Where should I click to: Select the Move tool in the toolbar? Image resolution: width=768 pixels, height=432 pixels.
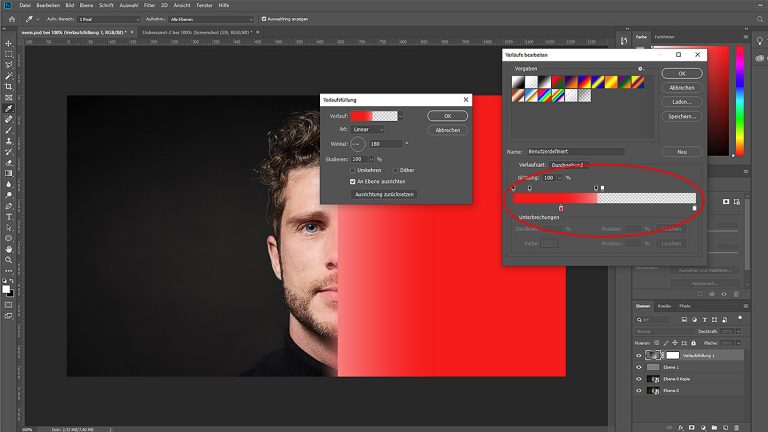[x=9, y=43]
